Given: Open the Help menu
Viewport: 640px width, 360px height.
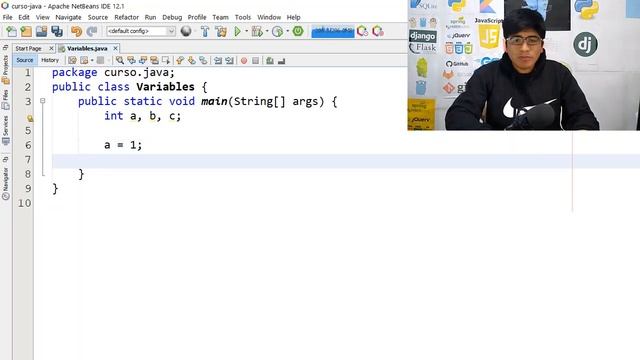Looking at the screenshot, I should 293,17.
